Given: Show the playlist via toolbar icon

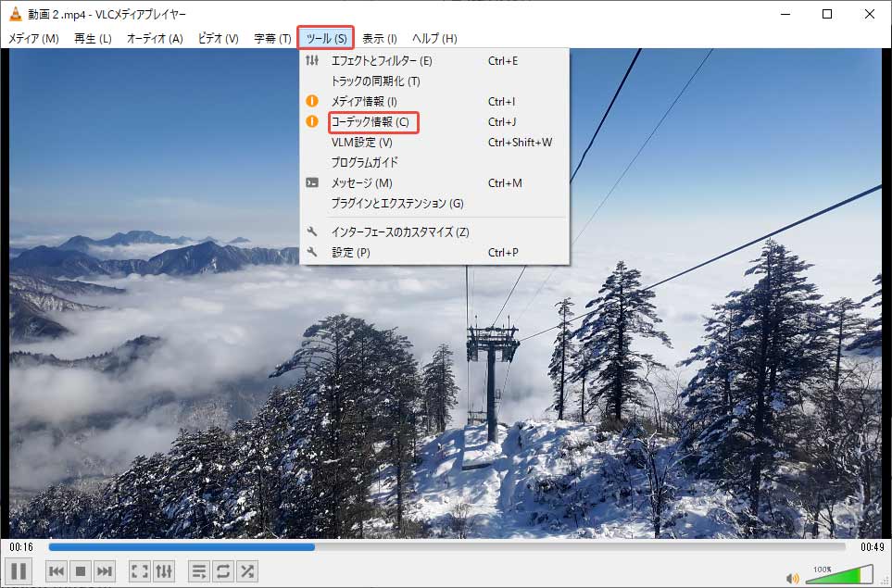Looking at the screenshot, I should [x=198, y=571].
